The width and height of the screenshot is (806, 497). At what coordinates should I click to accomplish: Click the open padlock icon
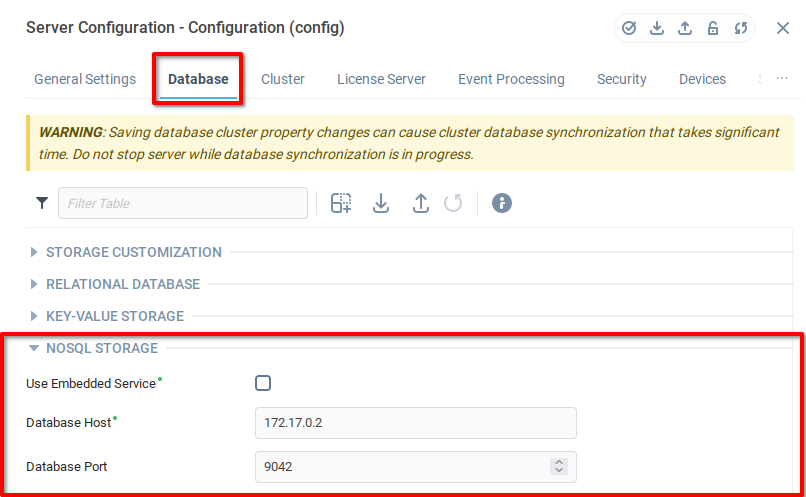tap(713, 28)
